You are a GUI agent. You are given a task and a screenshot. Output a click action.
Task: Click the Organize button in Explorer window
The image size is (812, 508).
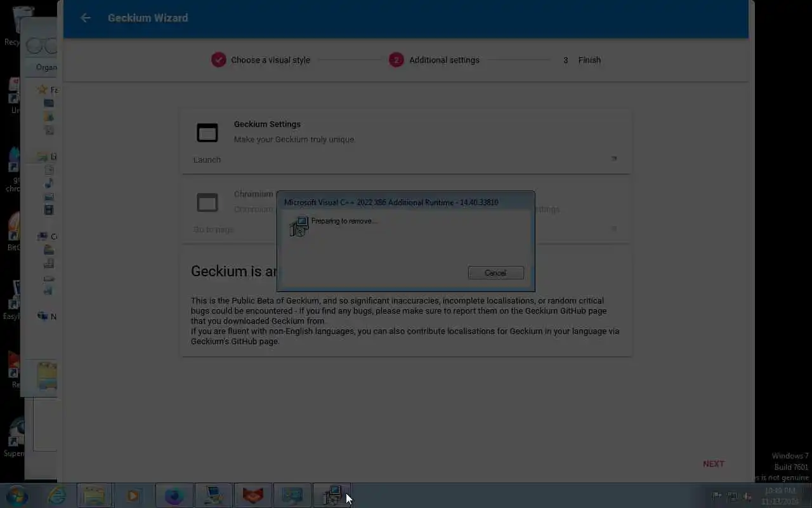tap(46, 67)
